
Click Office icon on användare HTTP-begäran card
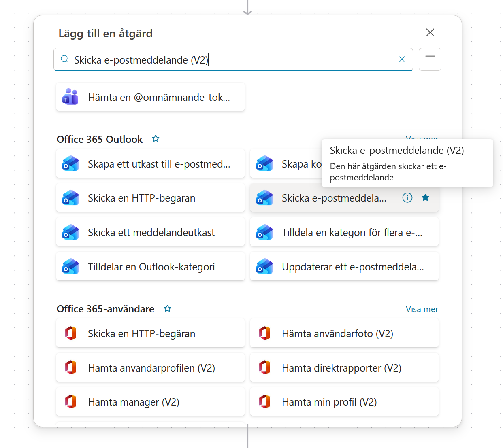click(x=70, y=333)
